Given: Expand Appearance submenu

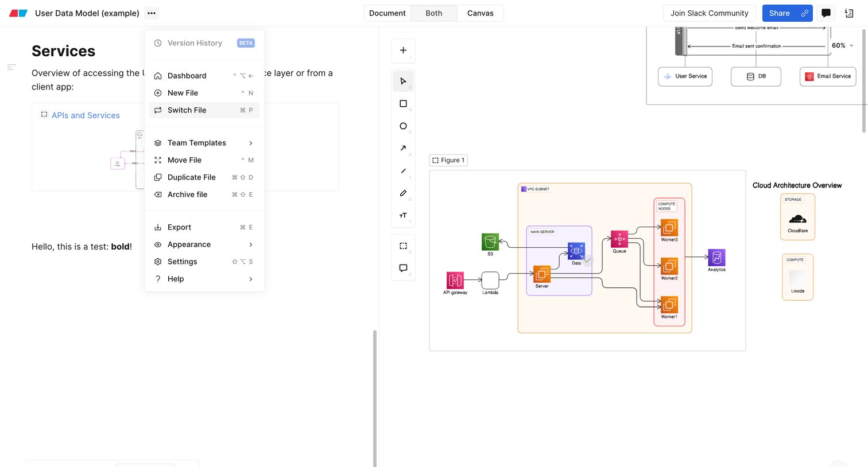Looking at the screenshot, I should tap(204, 244).
